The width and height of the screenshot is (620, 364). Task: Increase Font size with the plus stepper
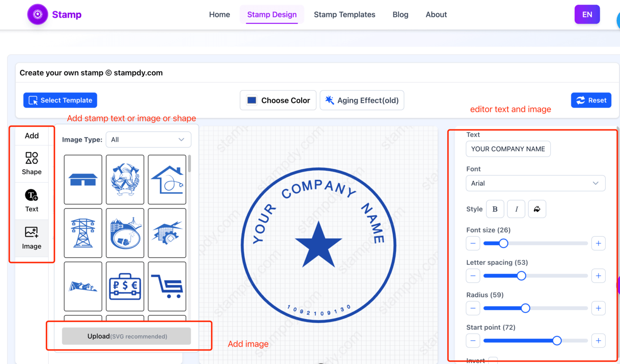point(599,243)
